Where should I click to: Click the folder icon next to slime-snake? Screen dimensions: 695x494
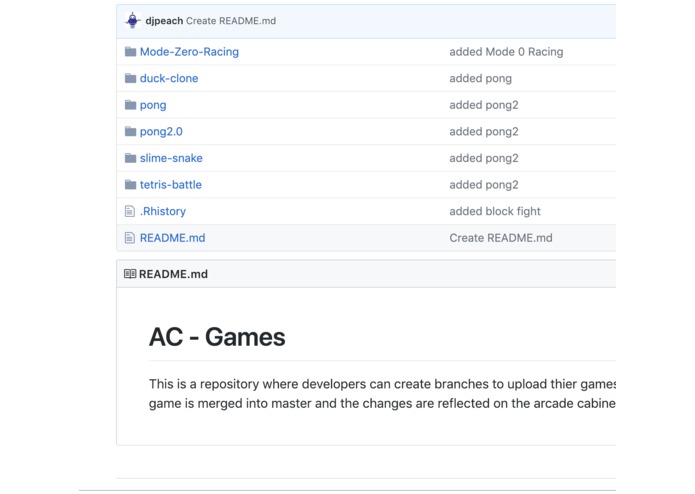(130, 158)
